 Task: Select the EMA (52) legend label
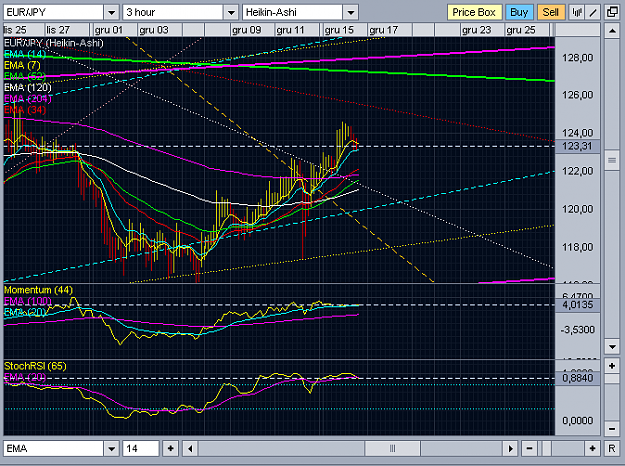point(25,77)
